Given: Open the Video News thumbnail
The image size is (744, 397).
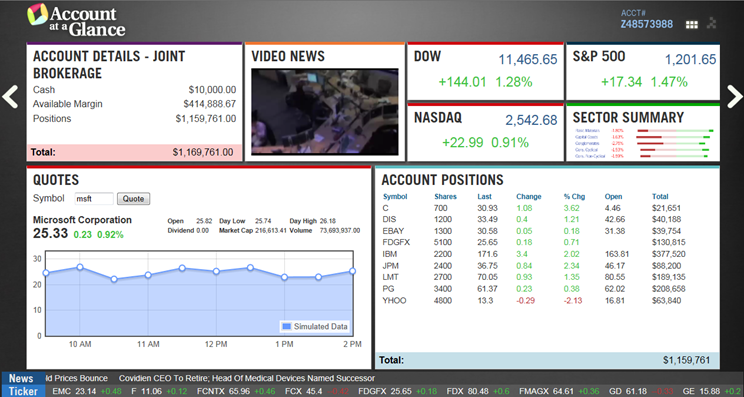Looking at the screenshot, I should [325, 111].
